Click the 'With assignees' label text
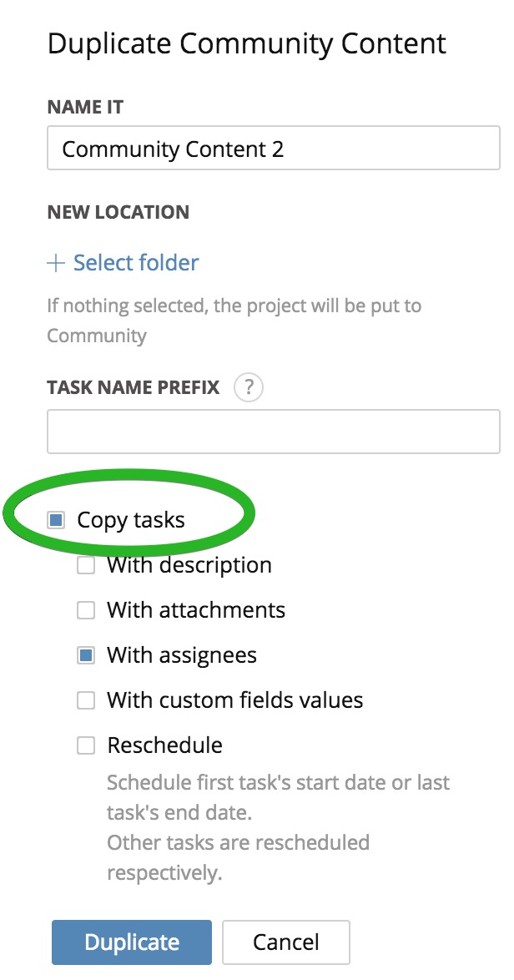This screenshot has width=514, height=980. click(x=182, y=656)
